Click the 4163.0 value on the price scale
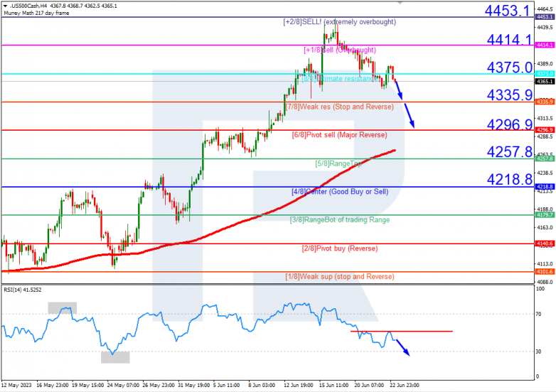Image resolution: width=556 pixels, height=392 pixels. pyautogui.click(x=545, y=227)
